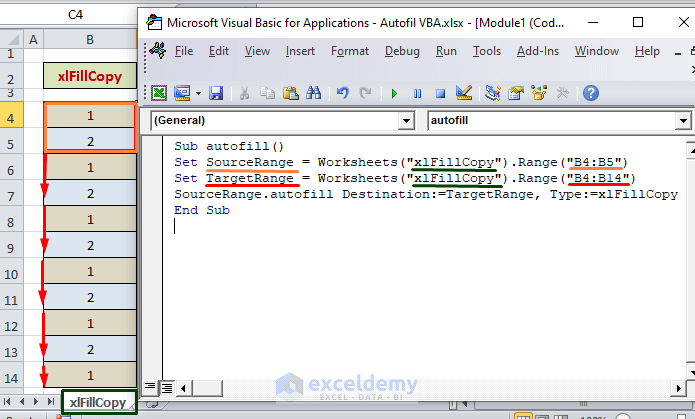Open the Project Explorer icon
Image resolution: width=695 pixels, height=419 pixels.
click(492, 93)
